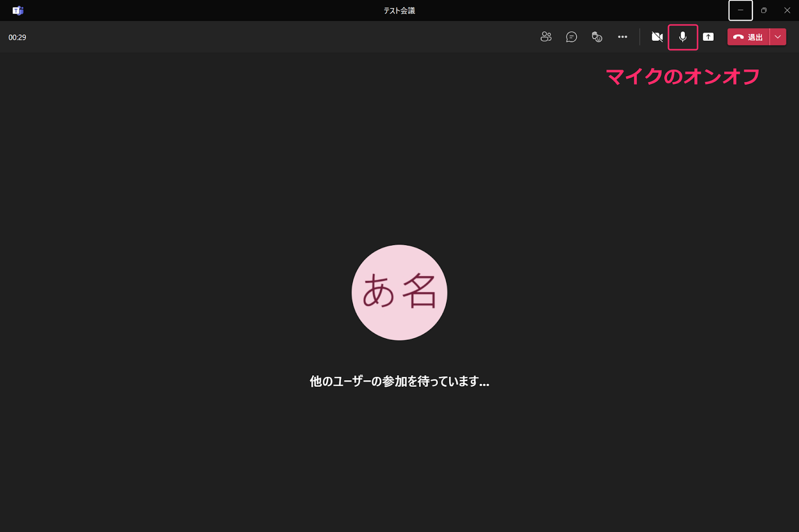
Task: Click the Teams logo in title bar
Action: pos(18,10)
